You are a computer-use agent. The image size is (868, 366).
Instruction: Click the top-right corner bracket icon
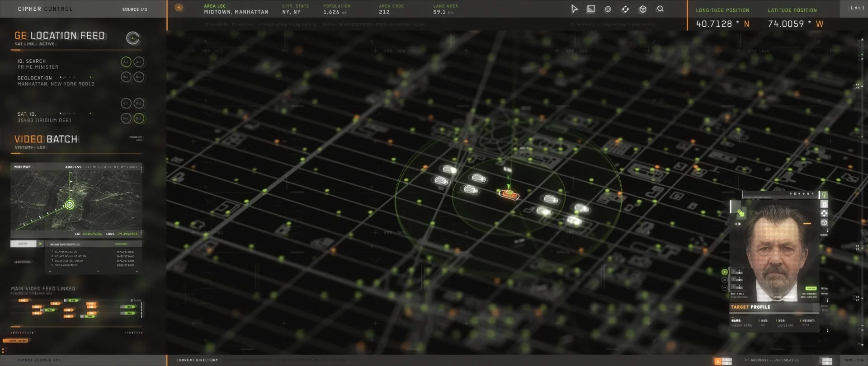click(x=857, y=8)
